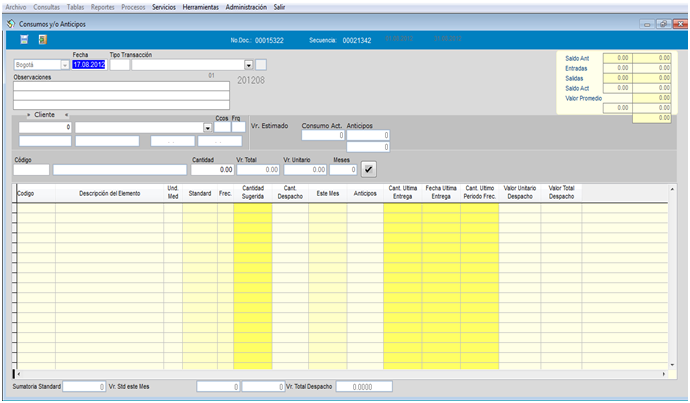Open the Consultas menu
Image resolution: width=690 pixels, height=403 pixels.
(46, 7)
